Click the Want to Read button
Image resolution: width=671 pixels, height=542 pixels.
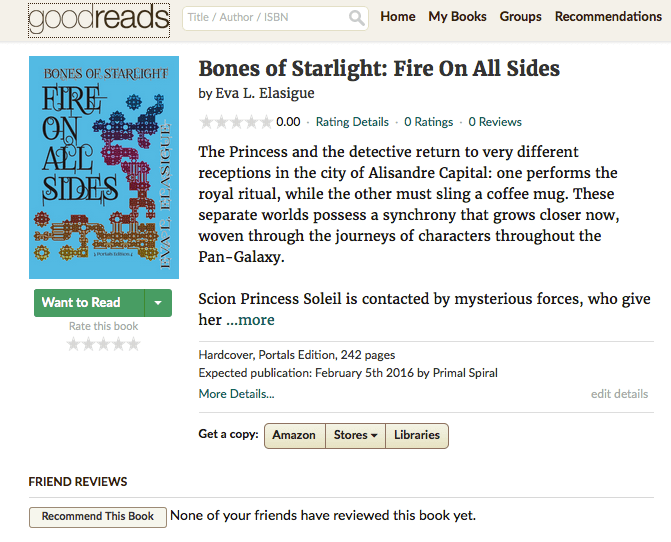81,303
